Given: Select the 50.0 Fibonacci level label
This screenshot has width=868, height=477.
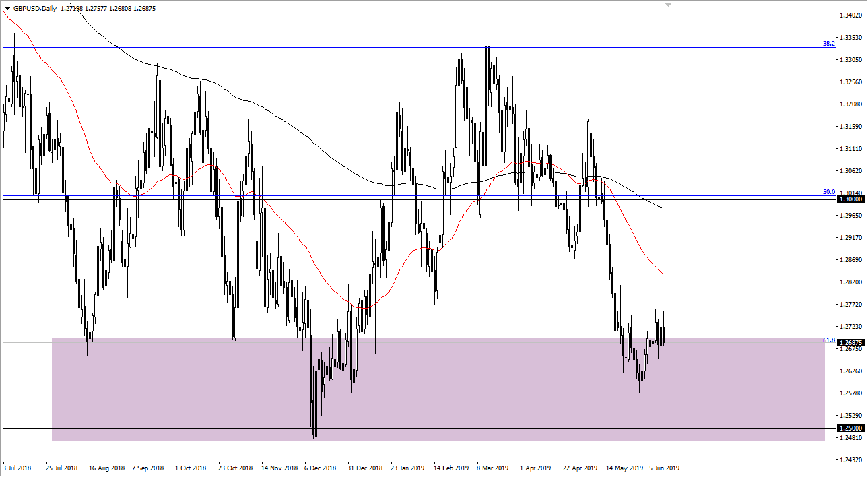Looking at the screenshot, I should click(x=828, y=192).
